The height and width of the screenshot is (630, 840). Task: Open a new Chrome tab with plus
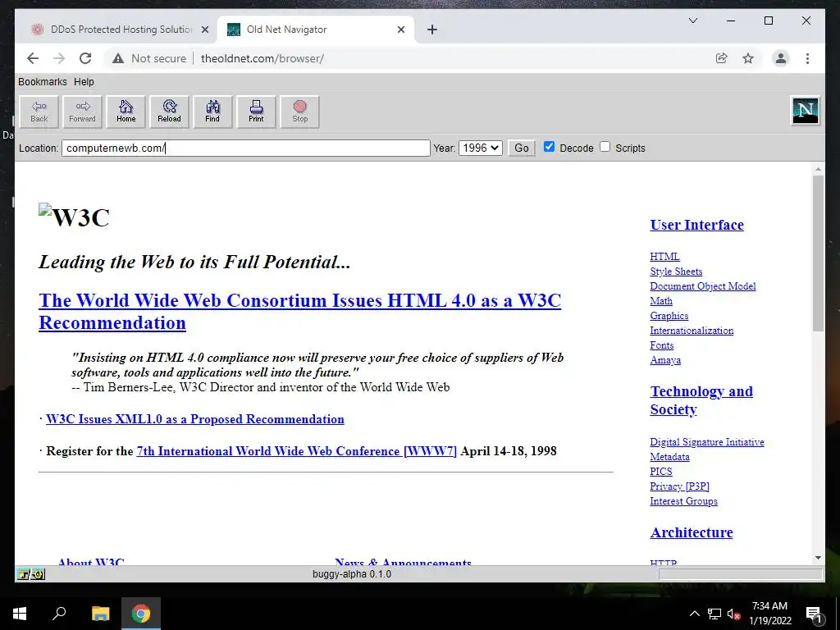(x=432, y=30)
